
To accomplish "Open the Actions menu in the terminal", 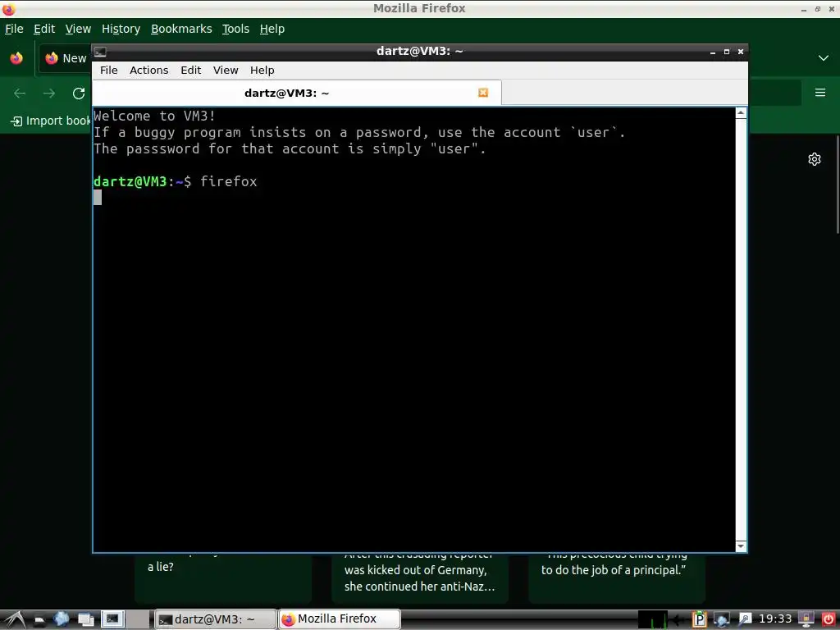I will pos(149,71).
